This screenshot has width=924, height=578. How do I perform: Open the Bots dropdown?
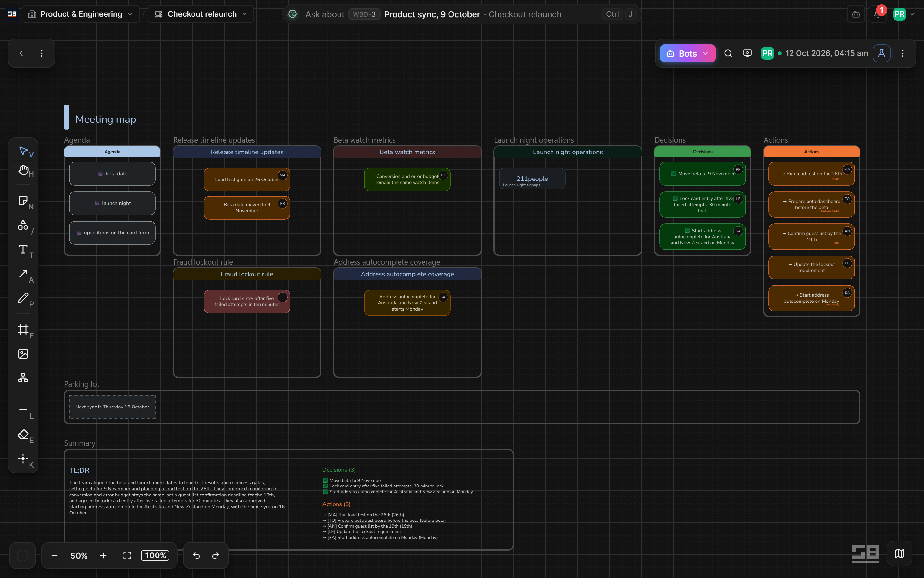click(x=688, y=54)
